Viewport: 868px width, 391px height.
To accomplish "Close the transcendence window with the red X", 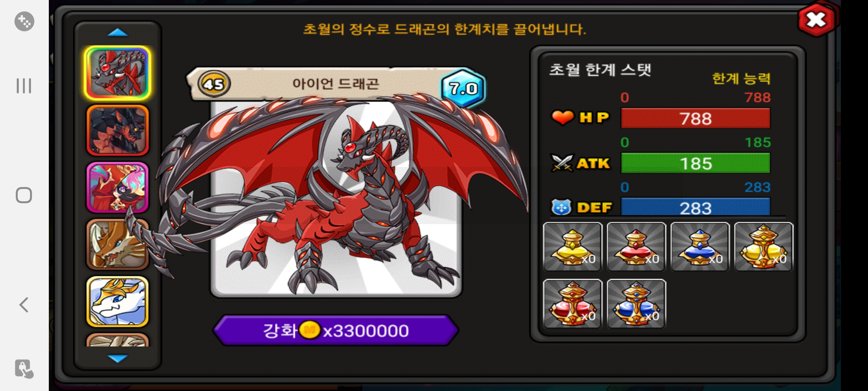I will tap(817, 20).
